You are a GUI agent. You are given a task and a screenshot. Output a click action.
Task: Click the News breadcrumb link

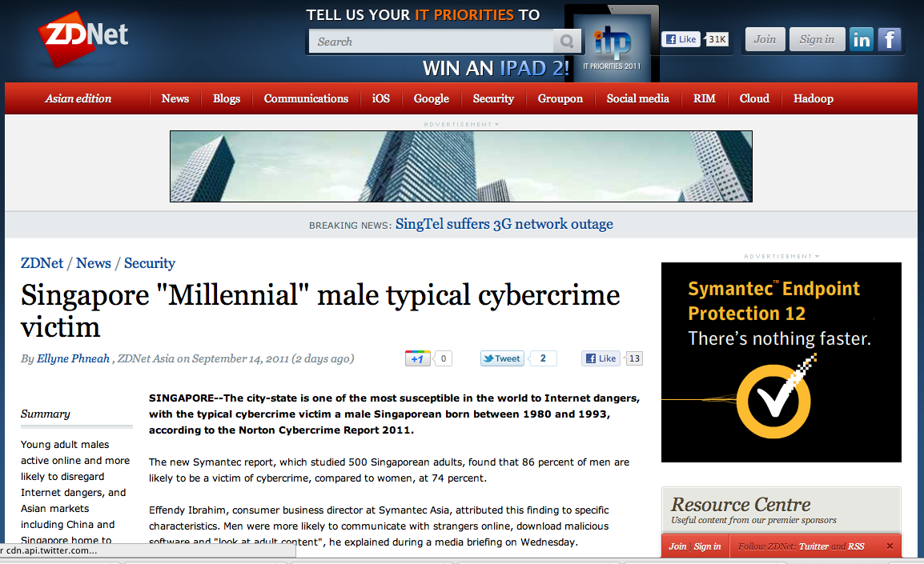[x=94, y=263]
